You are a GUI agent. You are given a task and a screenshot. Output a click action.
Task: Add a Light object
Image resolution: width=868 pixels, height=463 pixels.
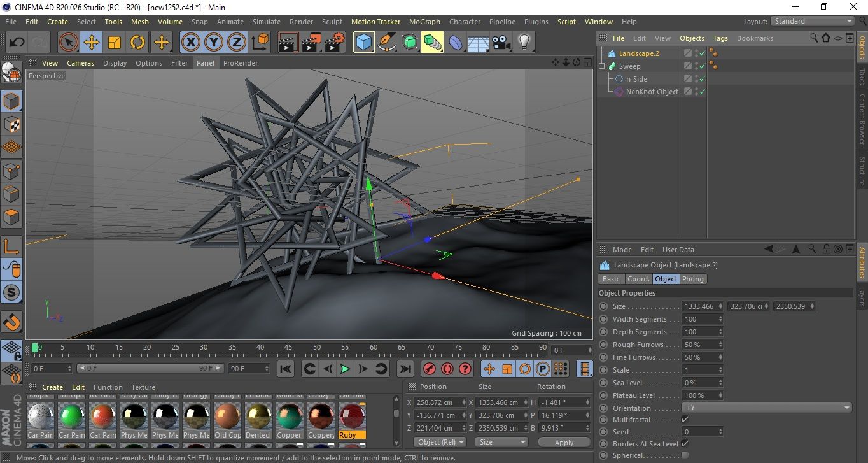tap(524, 43)
